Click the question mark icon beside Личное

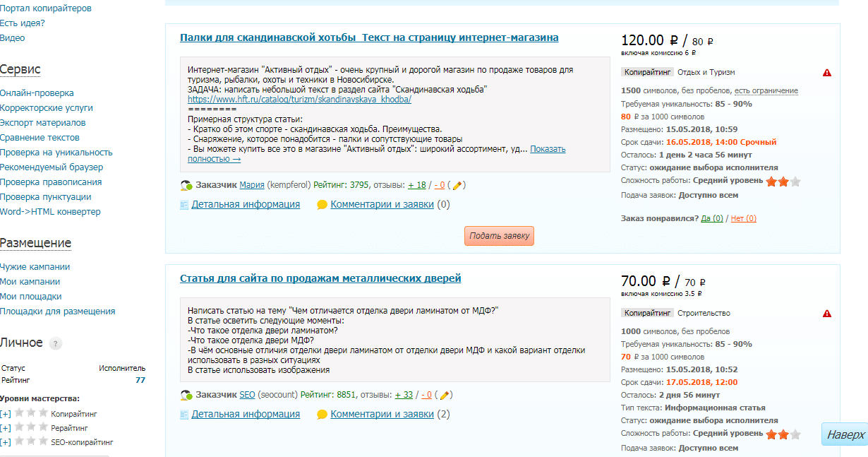57,343
